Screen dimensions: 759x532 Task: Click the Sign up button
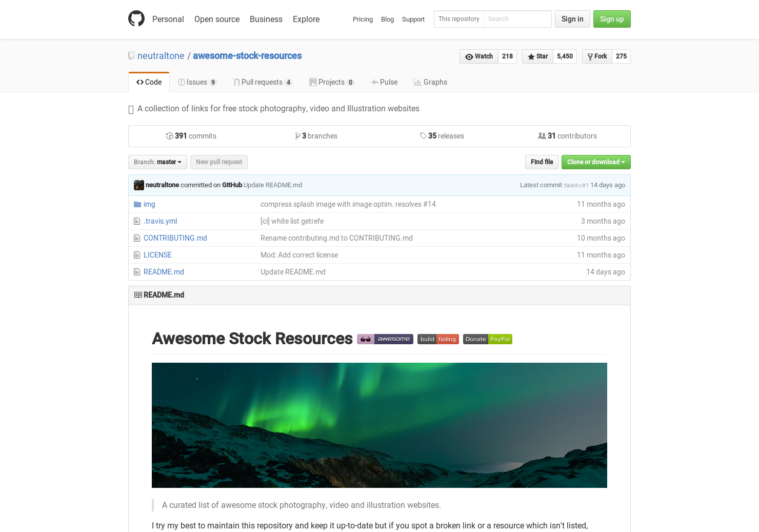point(612,19)
